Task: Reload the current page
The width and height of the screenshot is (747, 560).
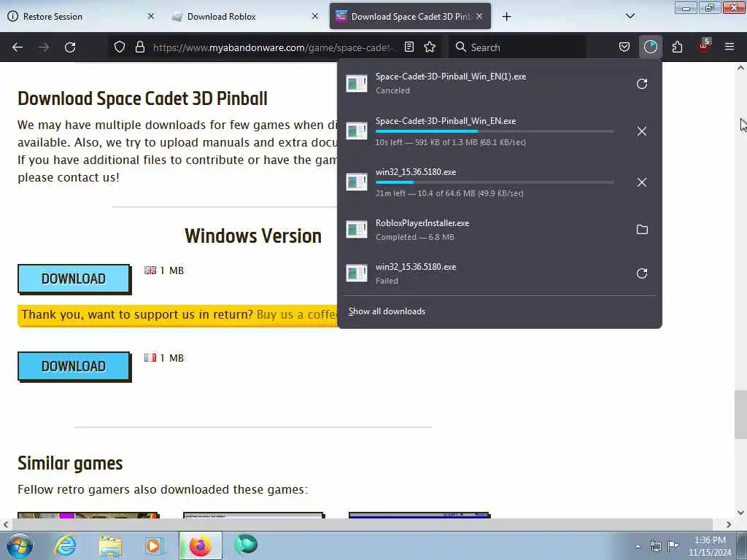Action: (70, 47)
